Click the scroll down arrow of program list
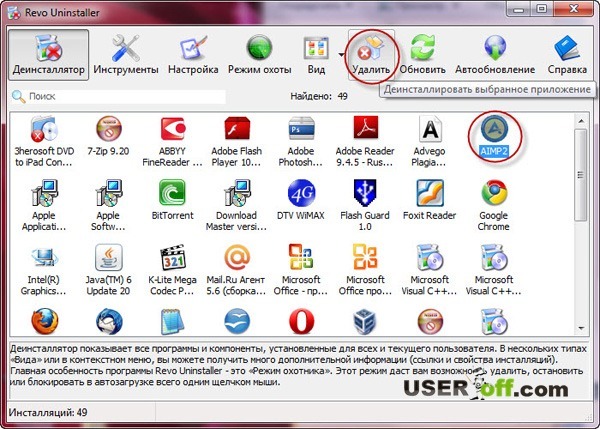This screenshot has width=600, height=429. (x=581, y=328)
